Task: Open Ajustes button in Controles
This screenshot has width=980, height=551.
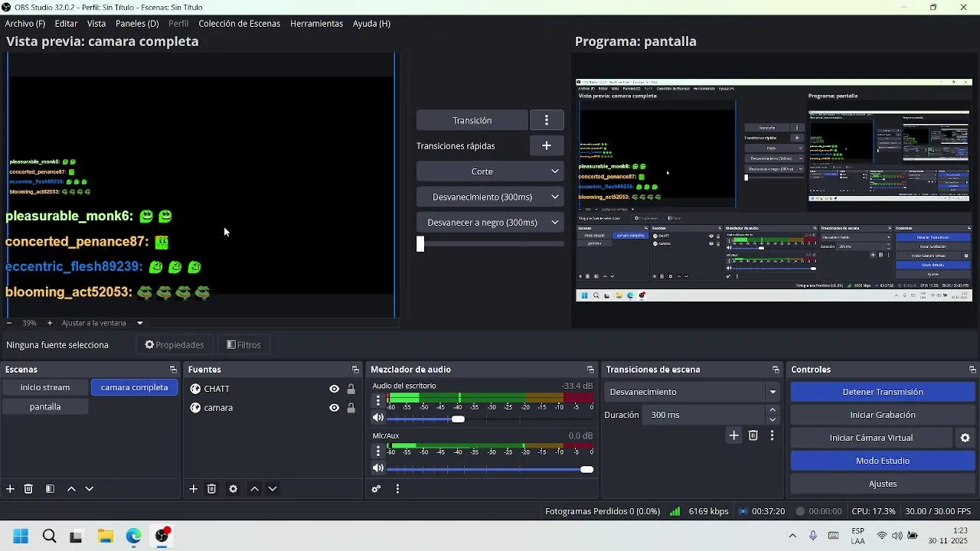Action: point(883,484)
